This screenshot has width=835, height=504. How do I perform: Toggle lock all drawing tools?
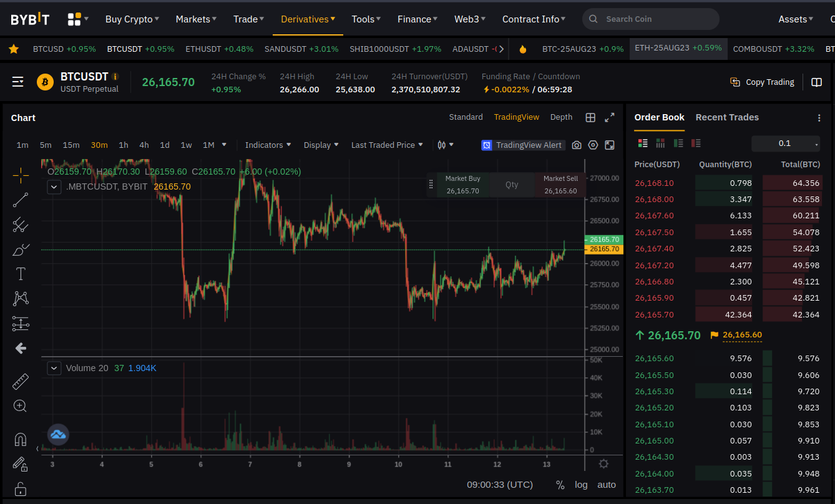[21, 488]
